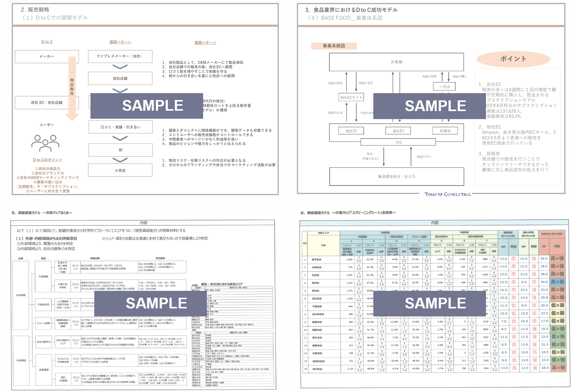The height and width of the screenshot is (392, 573).
Task: Click the '口コミ・実績・引き合い' box
Action: (x=120, y=127)
